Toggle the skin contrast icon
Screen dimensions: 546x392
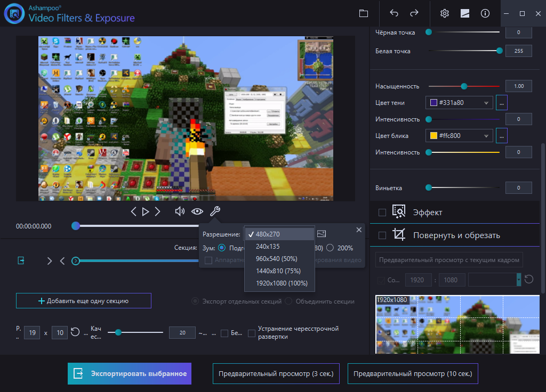point(465,13)
